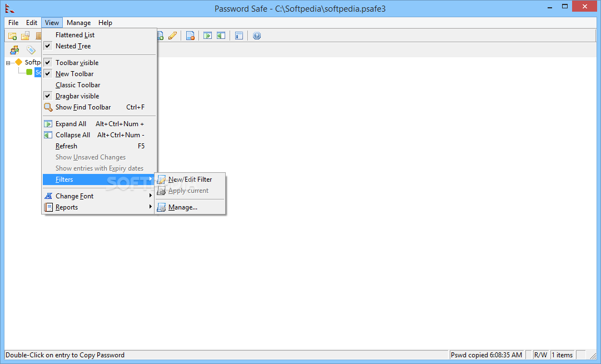Image resolution: width=601 pixels, height=364 pixels.
Task: Click the blue Help question mark icon
Action: (257, 36)
